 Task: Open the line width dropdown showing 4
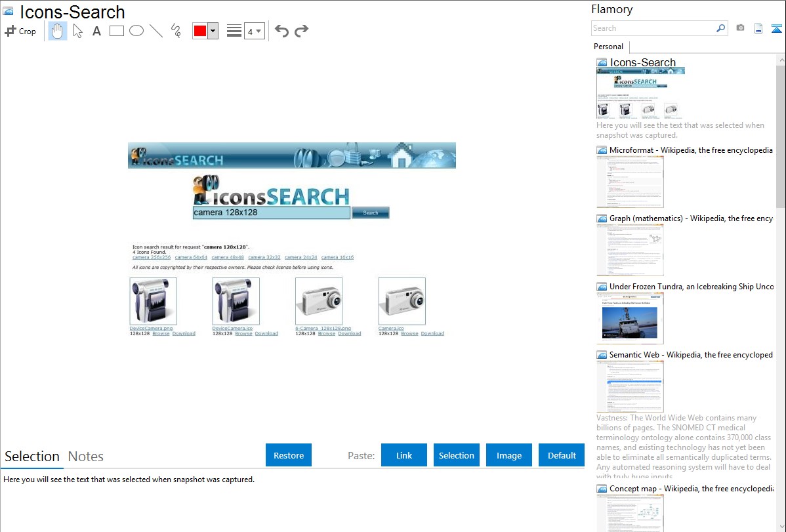tap(255, 31)
